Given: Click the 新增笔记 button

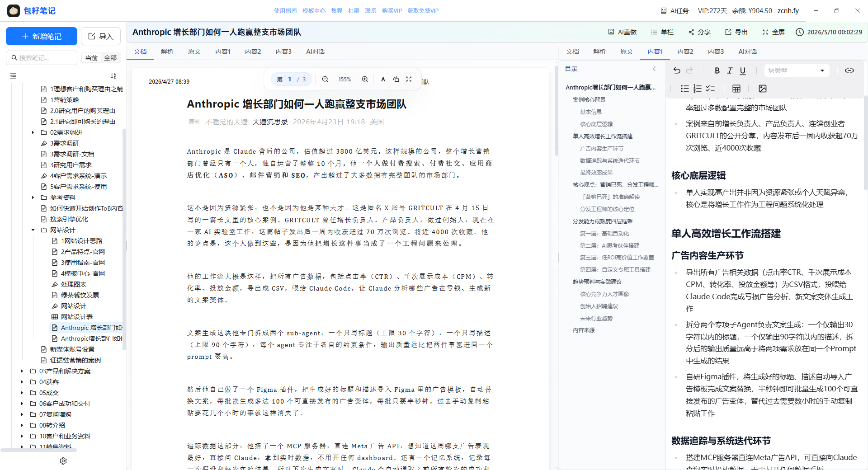Looking at the screenshot, I should point(42,36).
